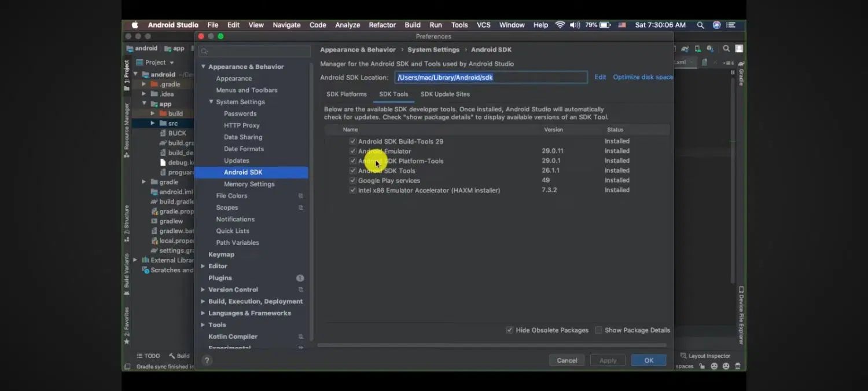Toggle Google Play services checkbox
Image resolution: width=868 pixels, height=391 pixels.
coord(353,180)
